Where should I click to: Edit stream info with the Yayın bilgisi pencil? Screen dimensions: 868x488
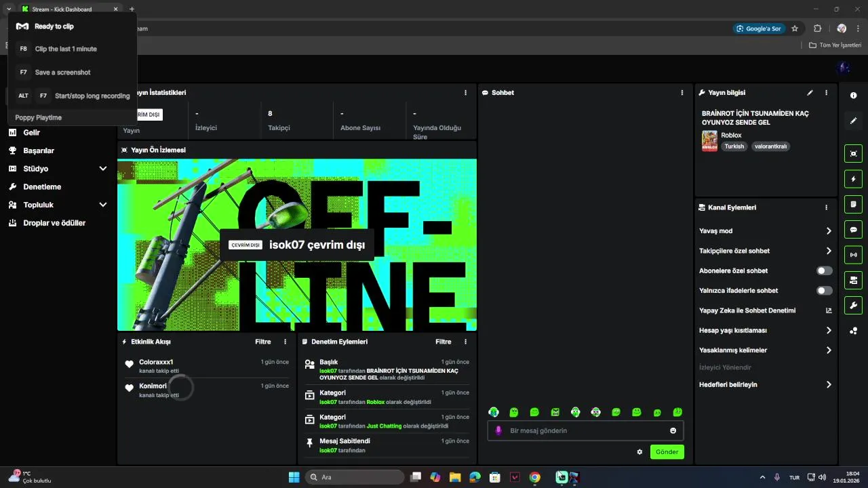click(810, 93)
